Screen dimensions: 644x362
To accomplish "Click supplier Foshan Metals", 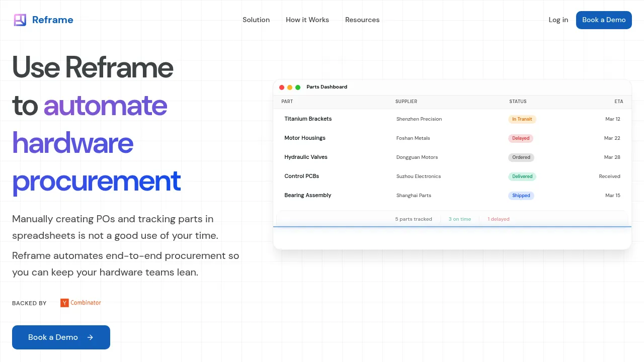I will click(413, 138).
